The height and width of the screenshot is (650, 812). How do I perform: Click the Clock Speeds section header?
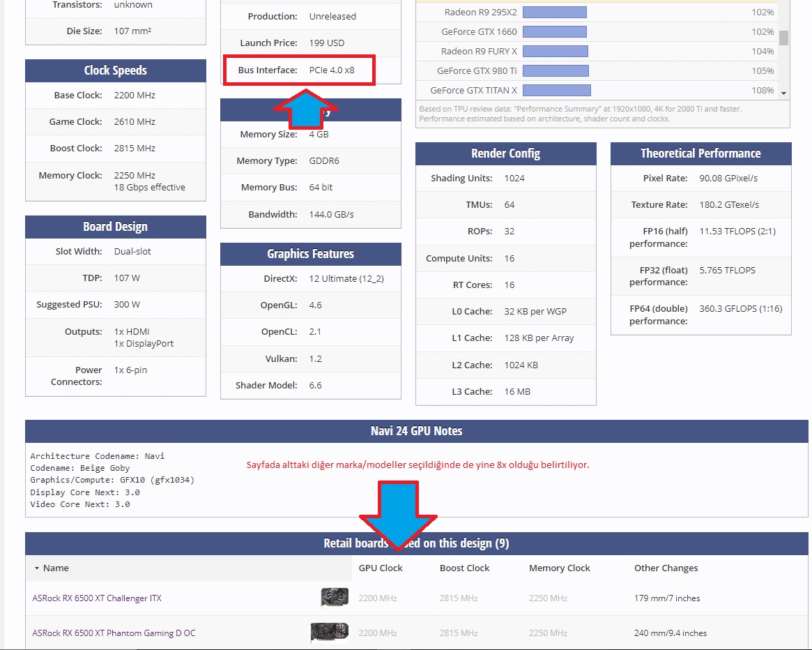[x=116, y=70]
